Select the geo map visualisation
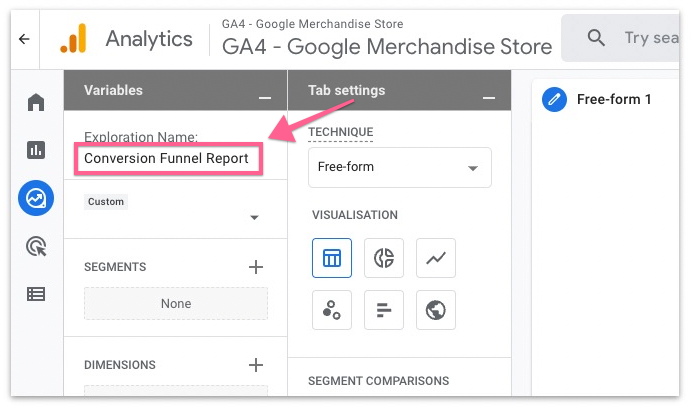 (x=435, y=310)
